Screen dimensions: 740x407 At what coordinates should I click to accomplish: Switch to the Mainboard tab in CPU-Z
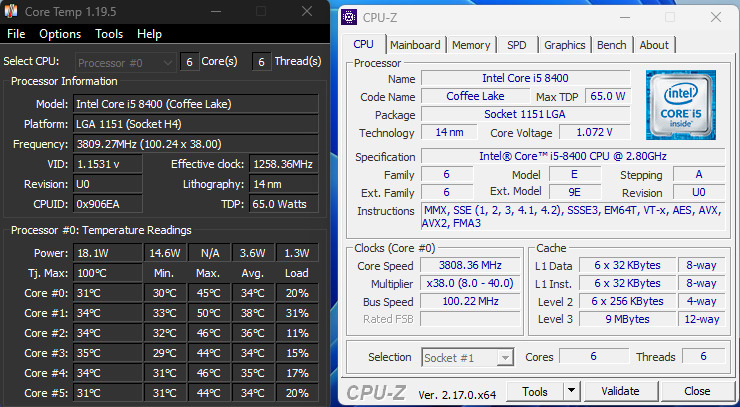click(415, 45)
